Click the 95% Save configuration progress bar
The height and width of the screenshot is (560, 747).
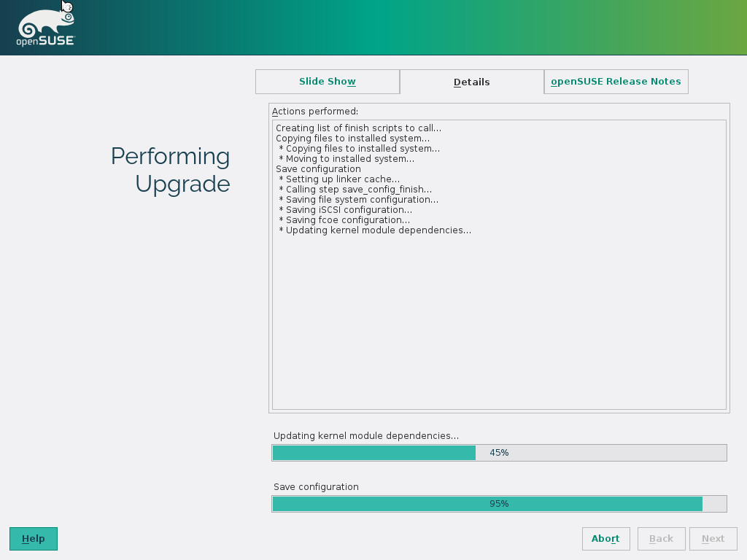coord(499,504)
